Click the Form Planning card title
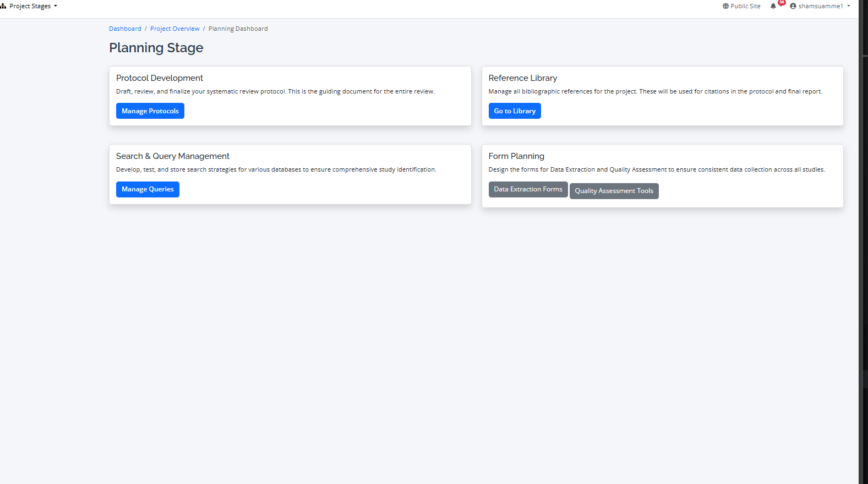 tap(516, 156)
